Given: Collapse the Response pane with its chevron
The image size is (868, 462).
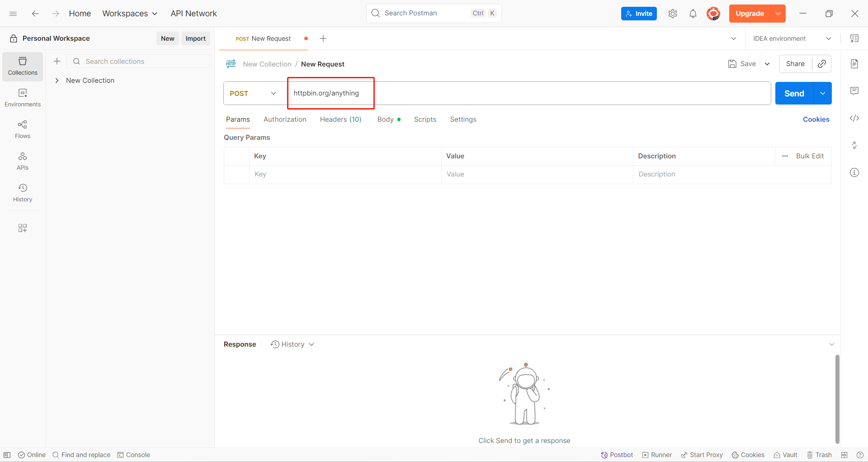Looking at the screenshot, I should point(832,344).
